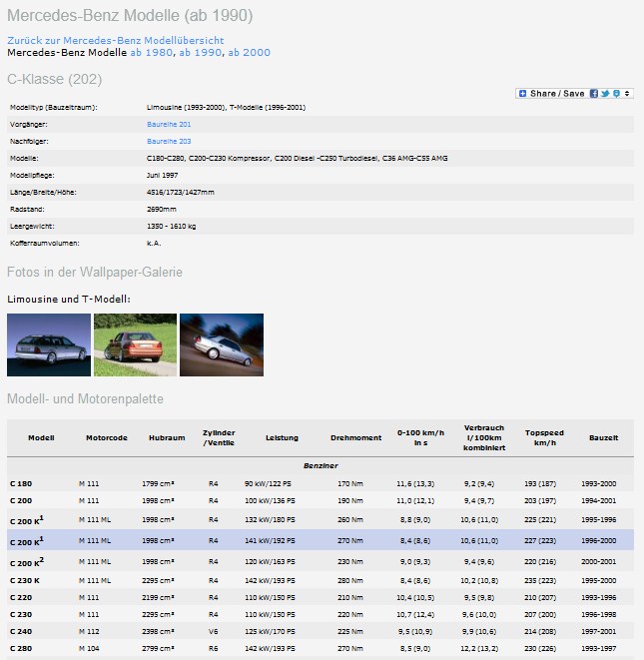Open the orange sedan wallpaper thumbnail
Image resolution: width=644 pixels, height=660 pixels.
(x=135, y=344)
